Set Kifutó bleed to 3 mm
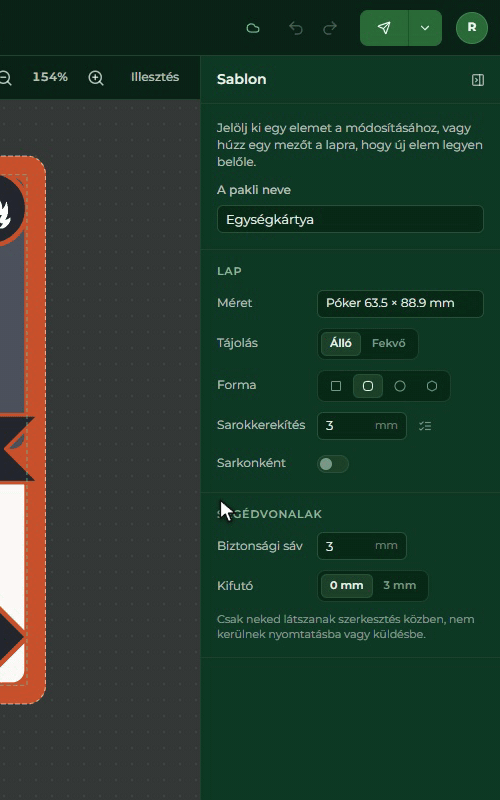This screenshot has width=500, height=800. [x=399, y=586]
